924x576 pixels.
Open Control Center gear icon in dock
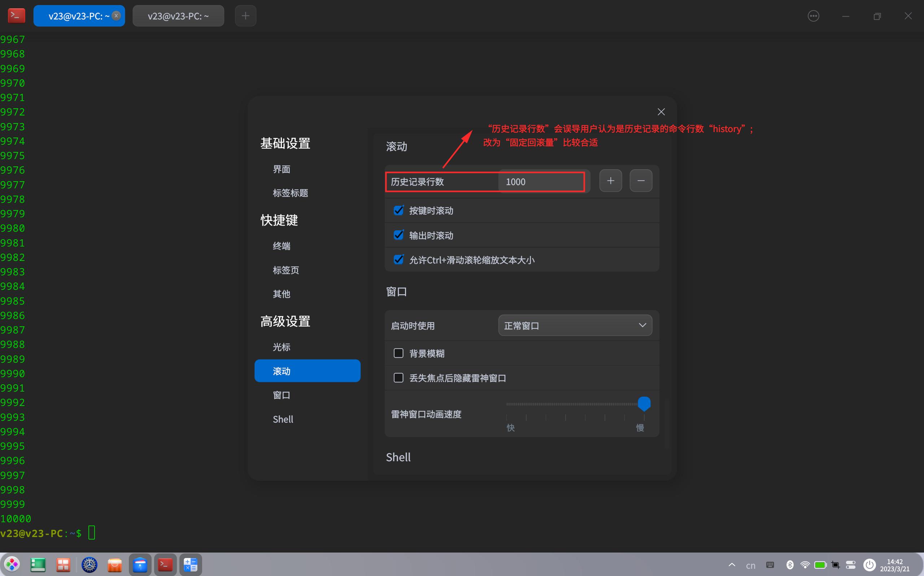[90, 564]
